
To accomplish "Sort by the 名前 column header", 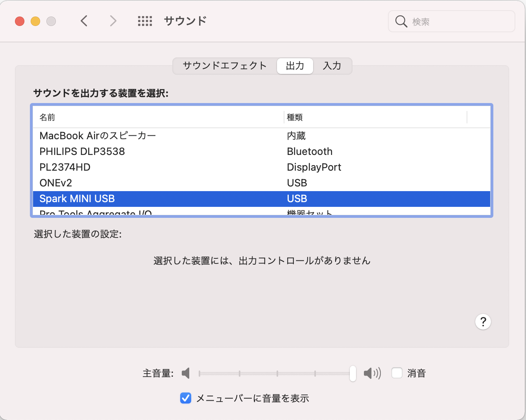I will (x=158, y=117).
